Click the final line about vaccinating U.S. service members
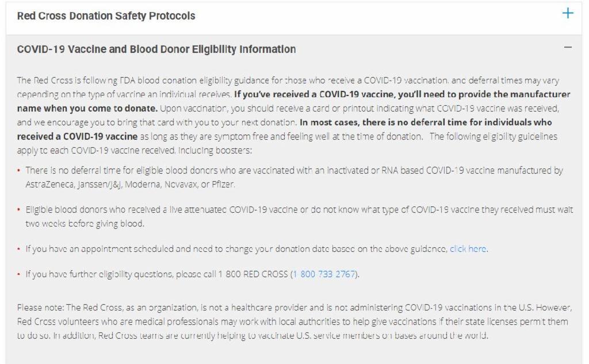The height and width of the screenshot is (364, 589). 253,335
